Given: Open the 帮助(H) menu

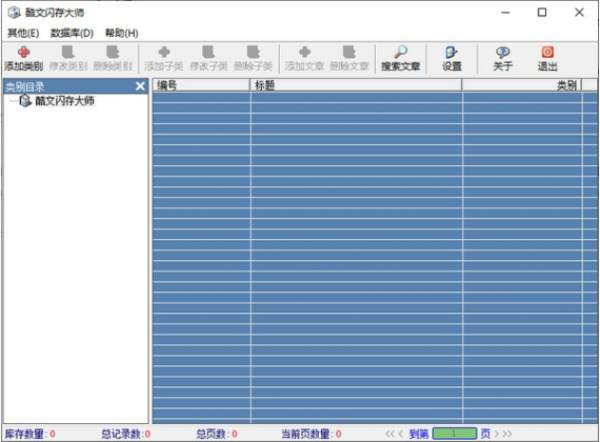Looking at the screenshot, I should (x=121, y=33).
